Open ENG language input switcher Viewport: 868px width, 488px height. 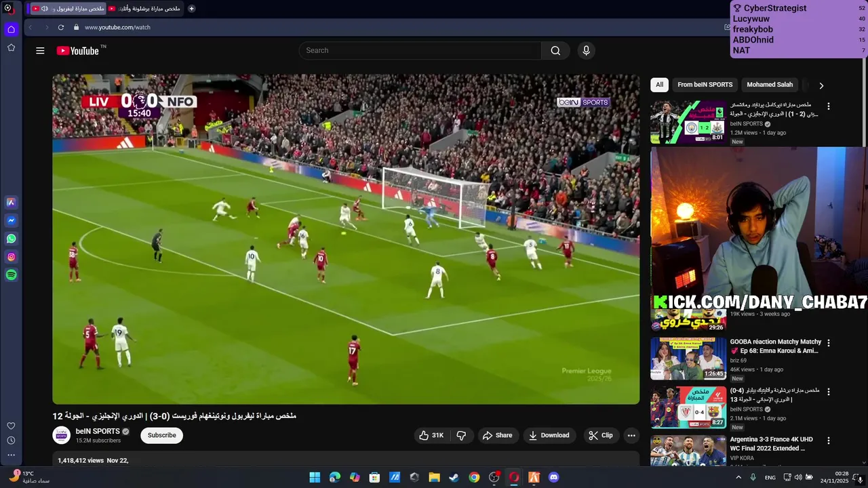pos(770,477)
